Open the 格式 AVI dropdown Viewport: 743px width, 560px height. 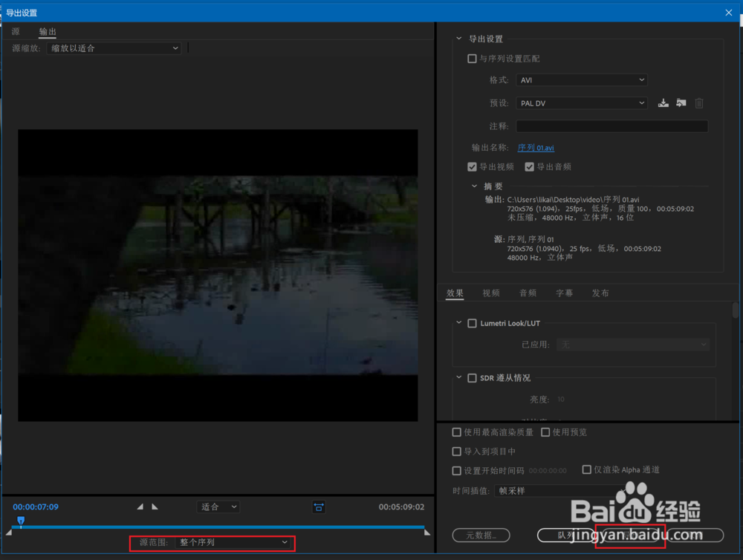(582, 80)
